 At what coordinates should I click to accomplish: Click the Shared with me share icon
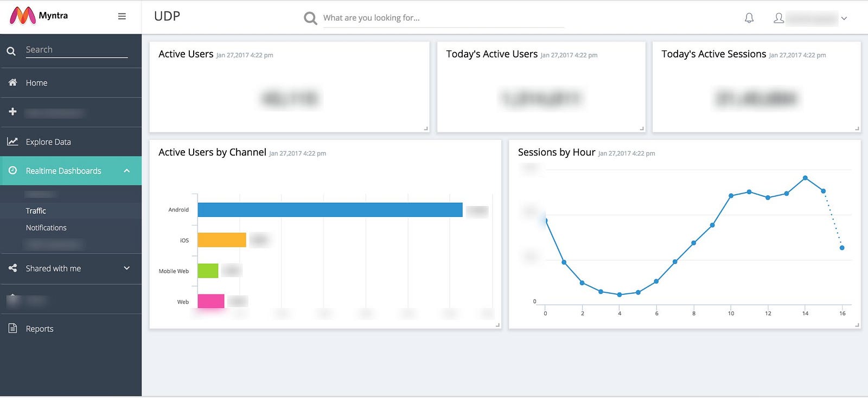pos(12,268)
